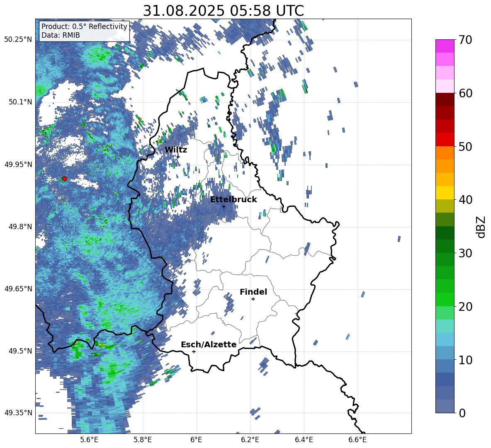Click the 6°E longitude label
Screen dimensions: 491x448
[196, 440]
